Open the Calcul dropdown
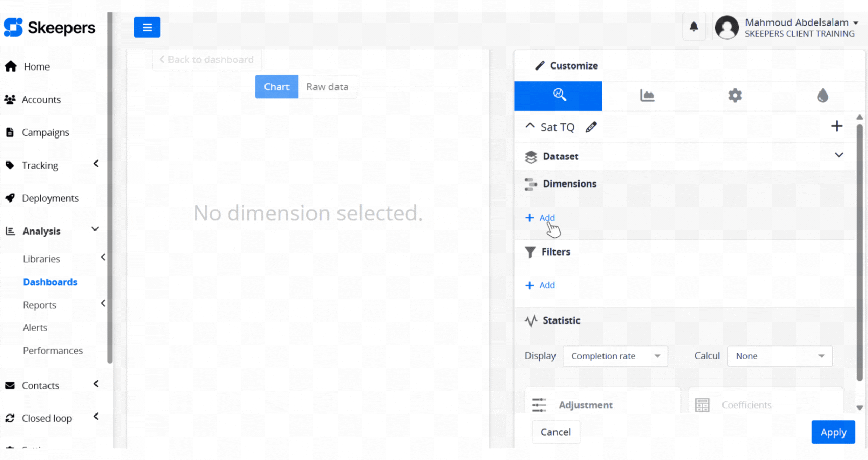 coord(779,356)
